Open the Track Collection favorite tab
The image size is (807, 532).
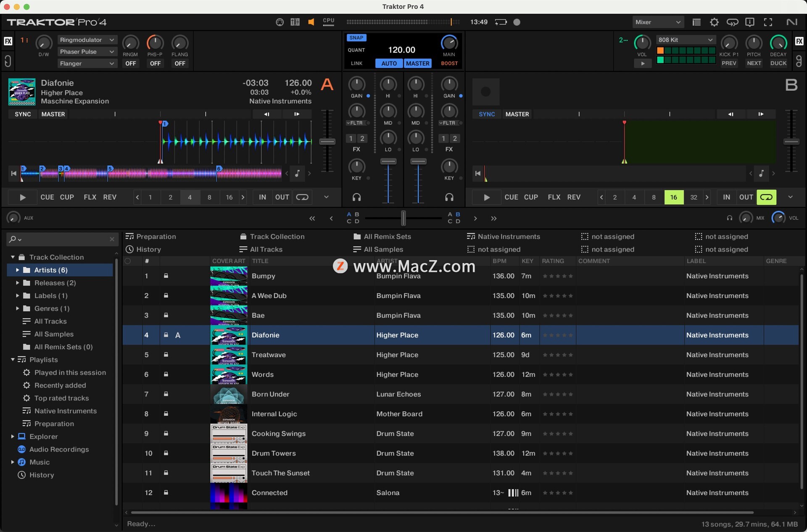[x=272, y=237]
